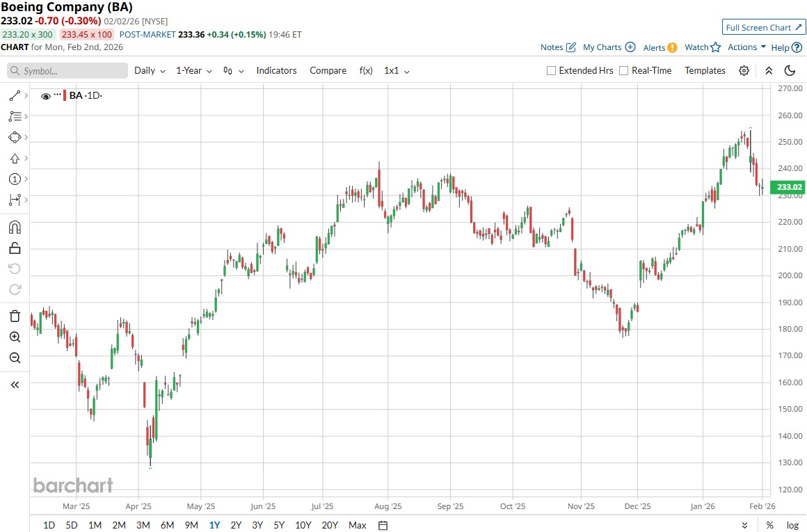
Task: Zoom out using the magnifier minus icon
Action: (x=15, y=358)
